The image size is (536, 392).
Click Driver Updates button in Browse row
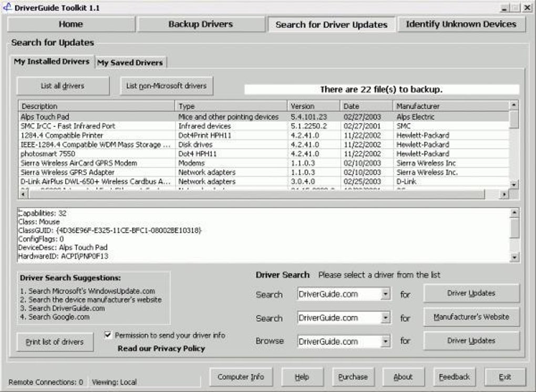tap(471, 341)
